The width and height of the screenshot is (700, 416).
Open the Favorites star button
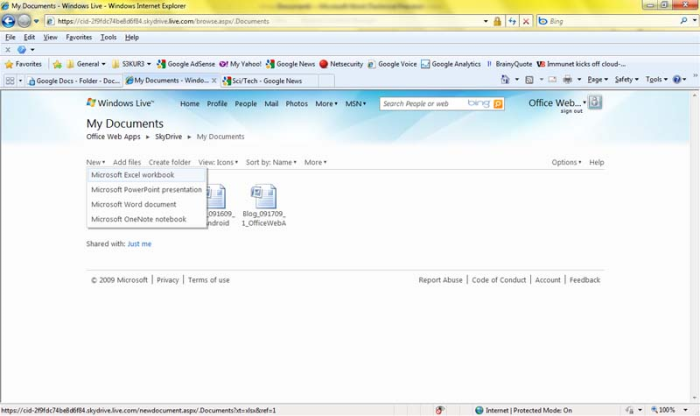[x=23, y=64]
